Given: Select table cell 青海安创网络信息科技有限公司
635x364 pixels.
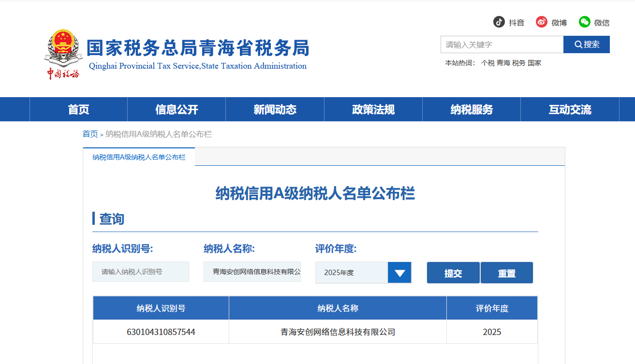Looking at the screenshot, I should point(338,332).
